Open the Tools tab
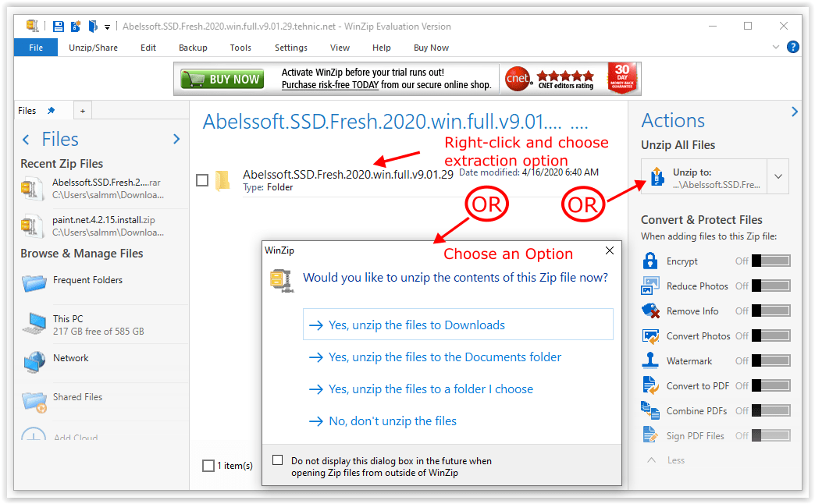This screenshot has width=815, height=504. click(240, 48)
